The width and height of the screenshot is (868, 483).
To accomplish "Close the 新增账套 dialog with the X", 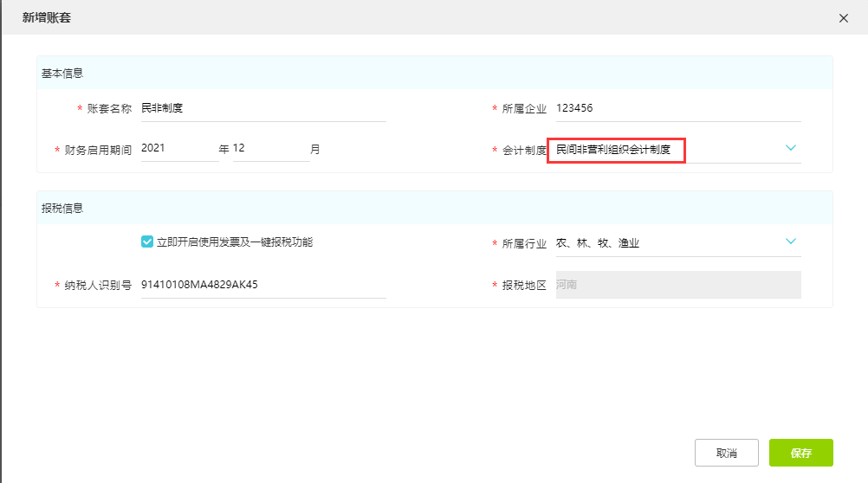I will coord(843,18).
